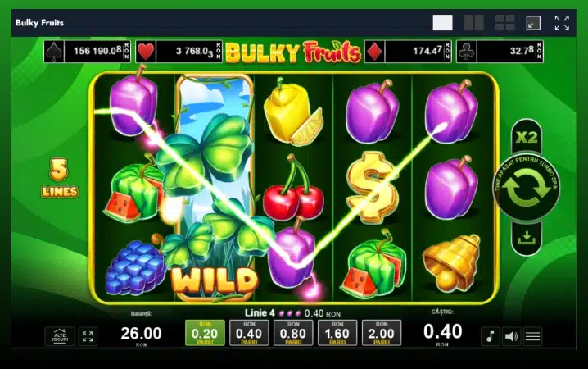Switch to four-game grid layout

click(x=504, y=23)
